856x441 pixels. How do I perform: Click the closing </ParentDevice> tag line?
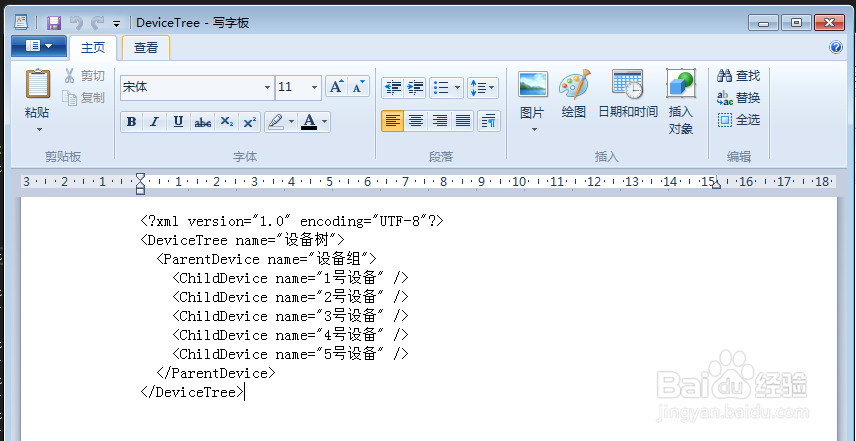coord(216,373)
